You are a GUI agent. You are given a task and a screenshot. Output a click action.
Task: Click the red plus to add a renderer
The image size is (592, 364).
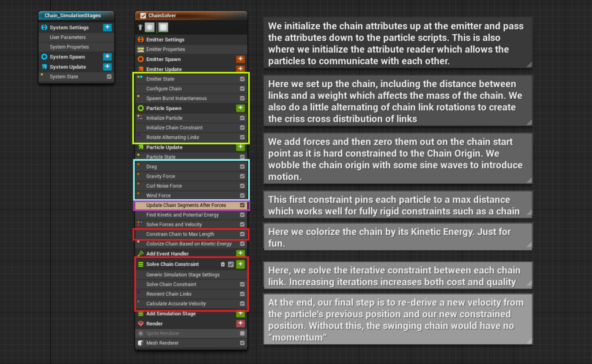pos(240,324)
